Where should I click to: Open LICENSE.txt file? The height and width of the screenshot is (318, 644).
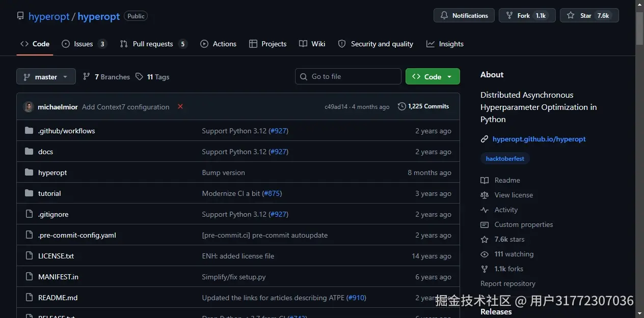[56, 256]
